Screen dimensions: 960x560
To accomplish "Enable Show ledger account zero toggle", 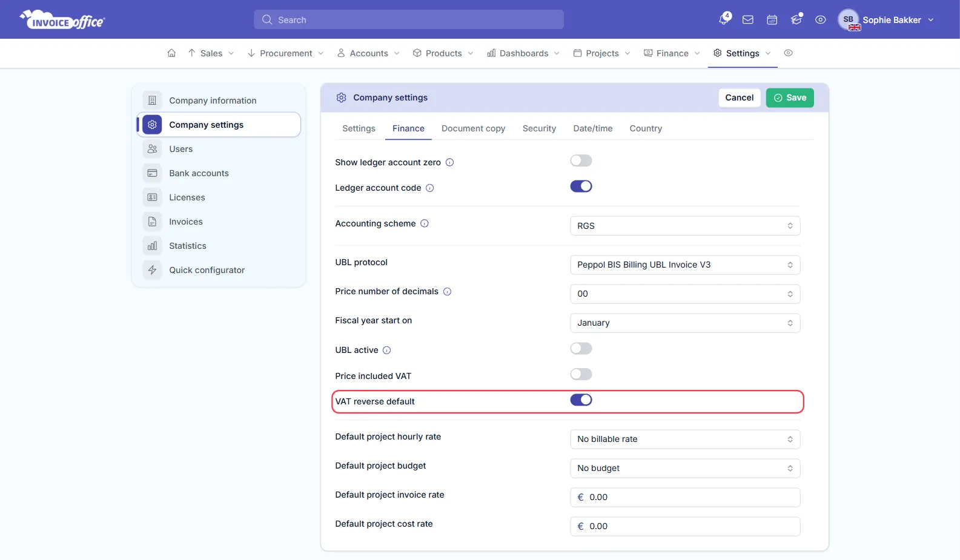I will point(581,160).
